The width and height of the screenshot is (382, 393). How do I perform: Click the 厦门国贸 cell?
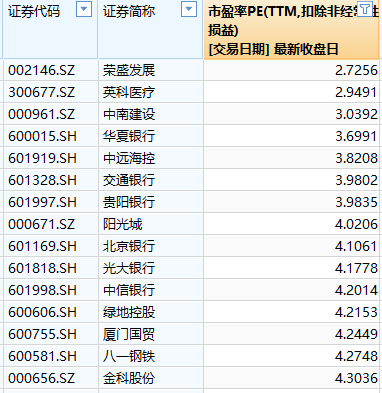coord(151,334)
